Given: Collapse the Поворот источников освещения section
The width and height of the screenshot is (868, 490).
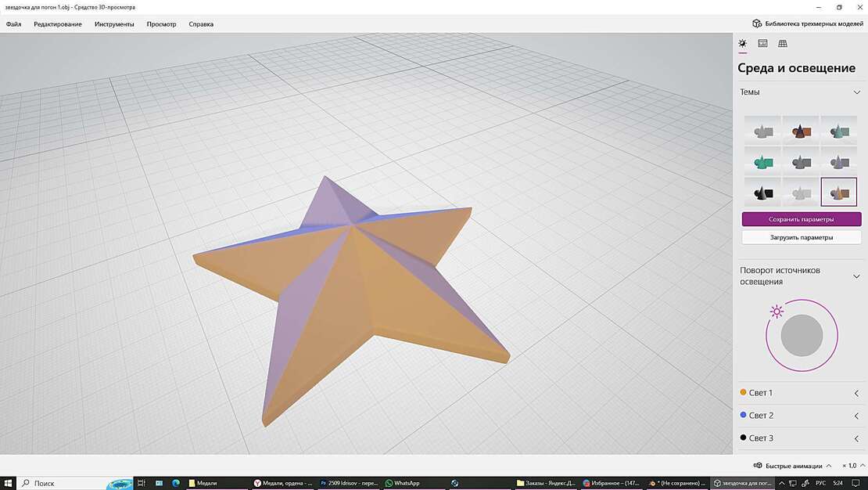Looking at the screenshot, I should tap(857, 276).
